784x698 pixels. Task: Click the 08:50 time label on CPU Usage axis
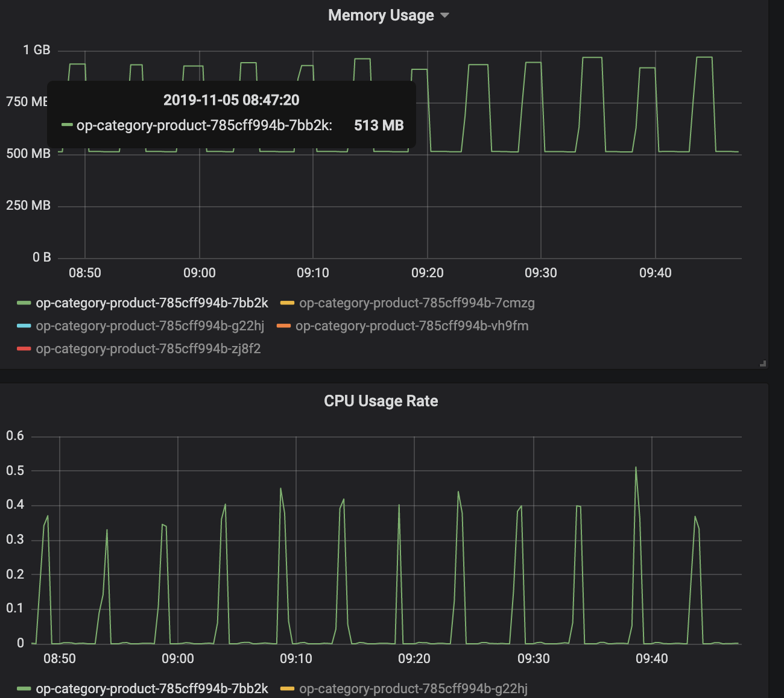[x=60, y=659]
